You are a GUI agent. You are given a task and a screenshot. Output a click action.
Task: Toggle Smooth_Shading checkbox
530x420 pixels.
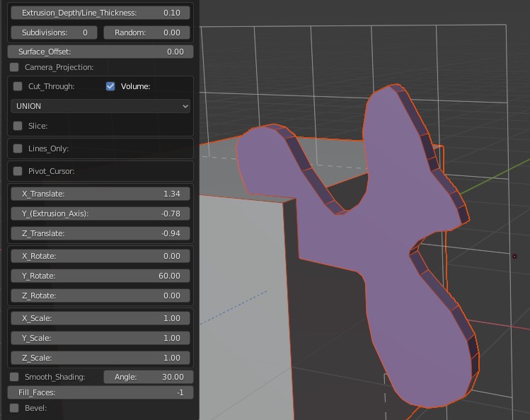coord(14,377)
